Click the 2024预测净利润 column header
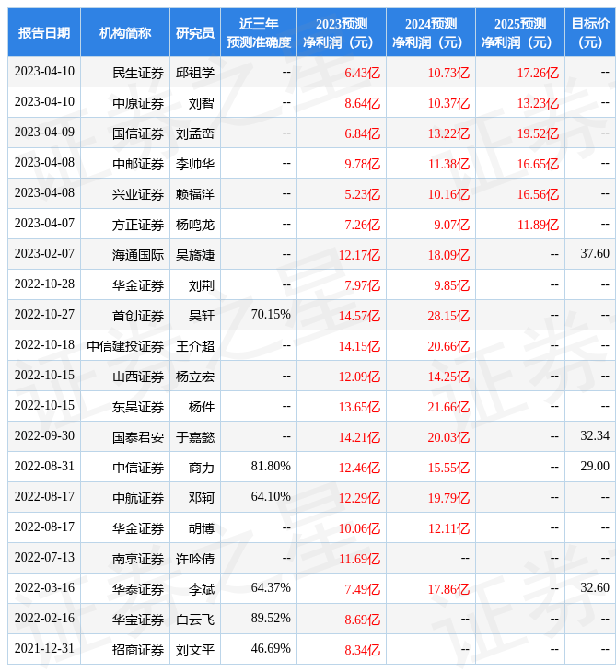616x672 pixels. (x=431, y=32)
